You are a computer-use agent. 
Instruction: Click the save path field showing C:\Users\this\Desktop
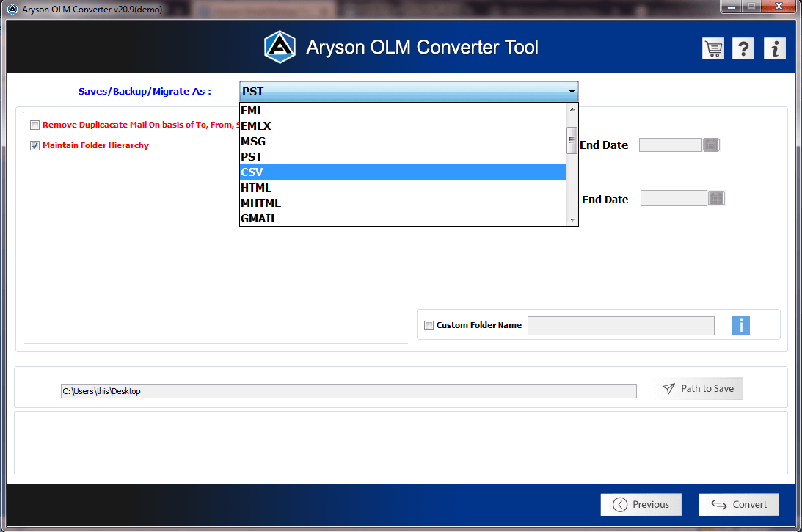348,390
